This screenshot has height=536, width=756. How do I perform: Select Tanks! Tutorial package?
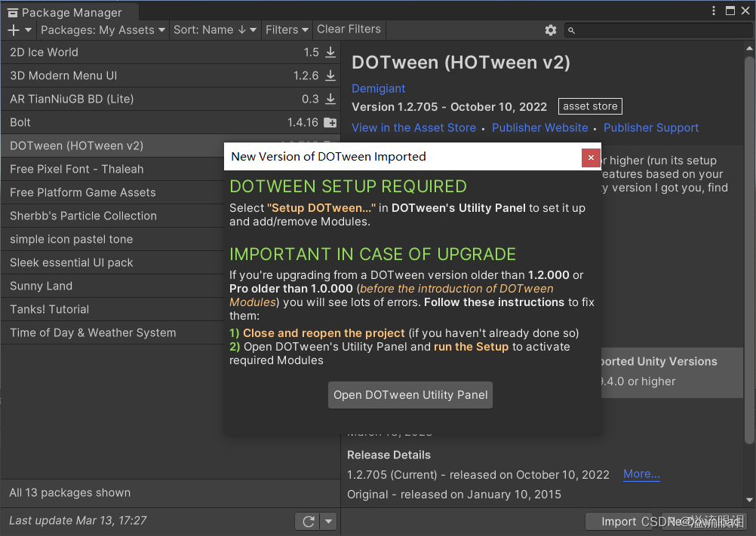113,309
